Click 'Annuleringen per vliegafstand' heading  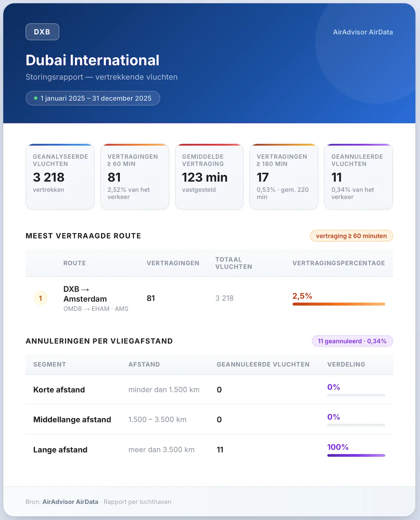tap(99, 341)
